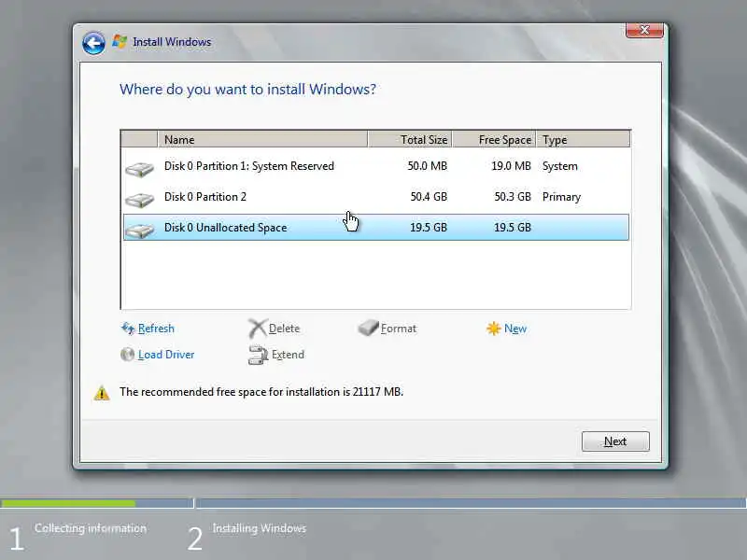Viewport: 747px width, 560px height.
Task: Select the Disk 0 Unallocated Space row
Action: coord(376,227)
